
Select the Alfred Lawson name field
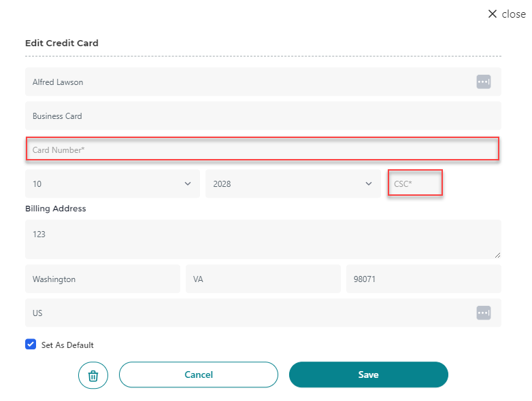[x=245, y=82]
